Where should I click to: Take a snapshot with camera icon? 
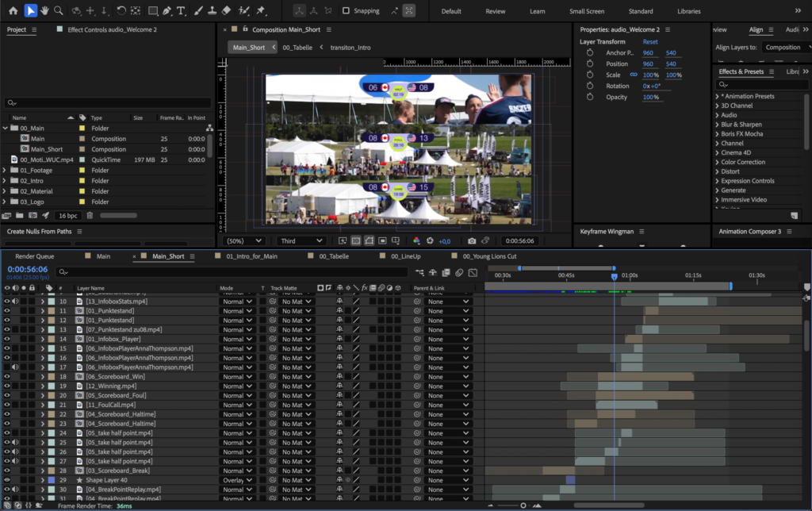click(x=472, y=240)
